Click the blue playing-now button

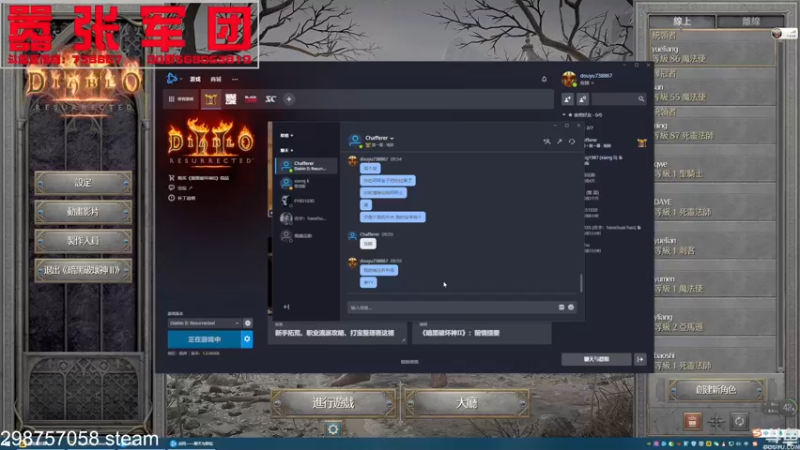pos(205,339)
